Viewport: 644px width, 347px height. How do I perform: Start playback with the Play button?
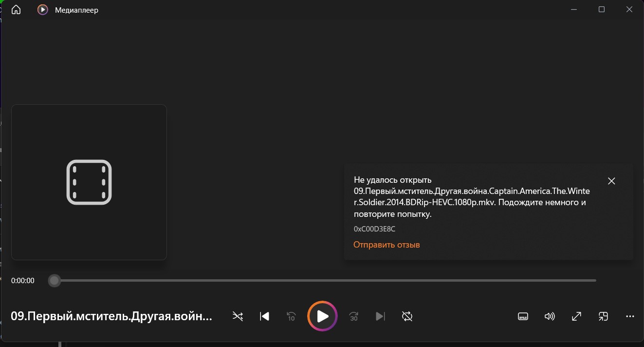pos(322,316)
